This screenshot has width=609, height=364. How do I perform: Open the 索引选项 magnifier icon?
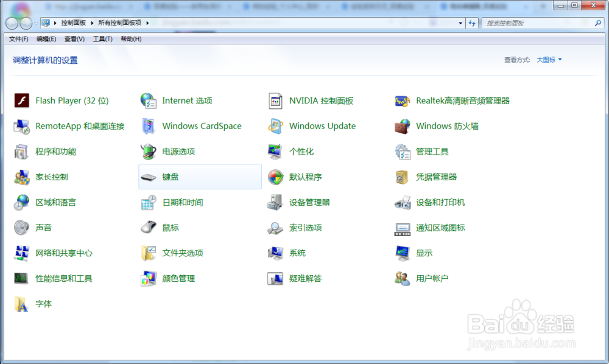click(275, 228)
